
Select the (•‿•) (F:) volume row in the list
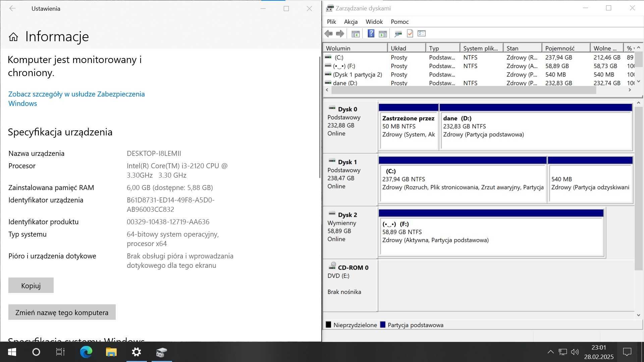point(479,66)
